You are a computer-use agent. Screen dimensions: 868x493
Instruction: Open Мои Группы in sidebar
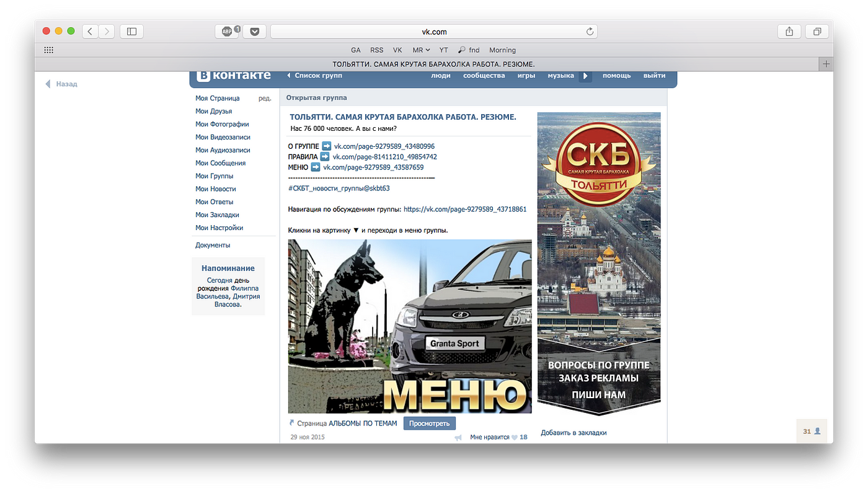214,176
